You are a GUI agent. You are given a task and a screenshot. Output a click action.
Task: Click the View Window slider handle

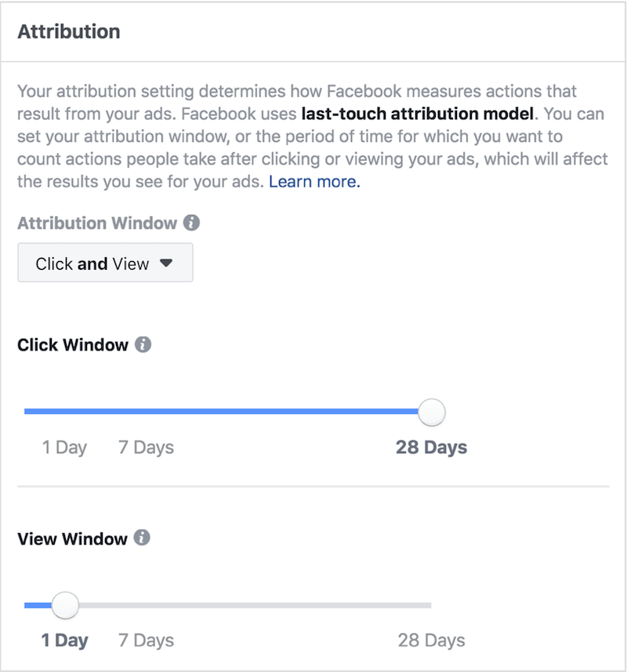pos(65,605)
